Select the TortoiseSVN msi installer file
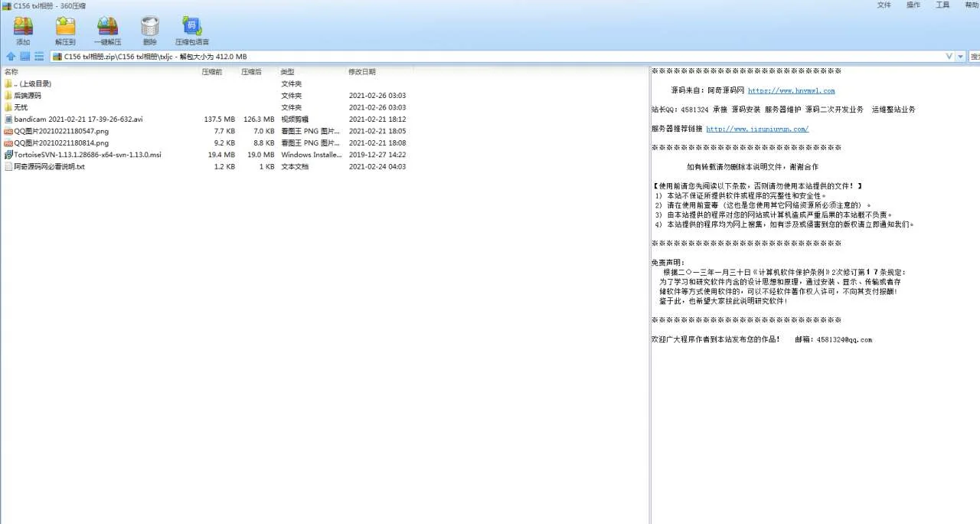This screenshot has width=980, height=524. (87, 155)
